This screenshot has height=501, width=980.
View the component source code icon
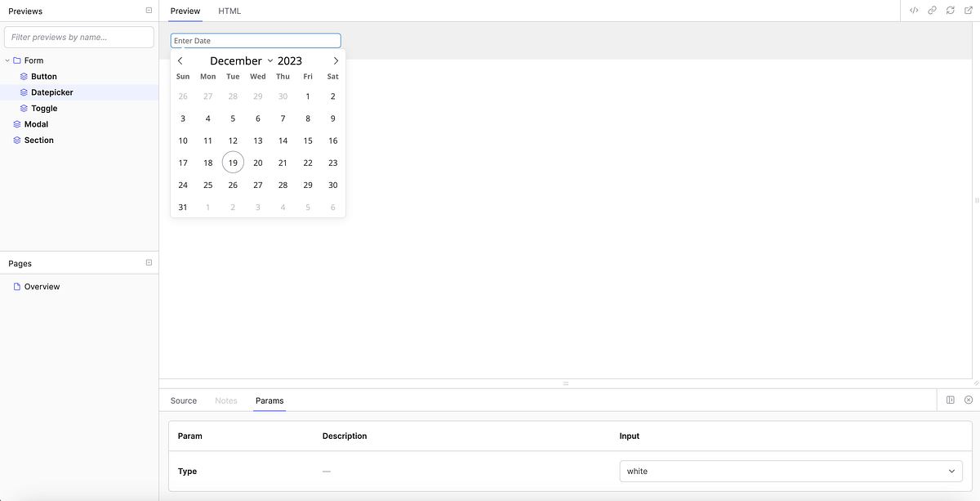coord(914,11)
